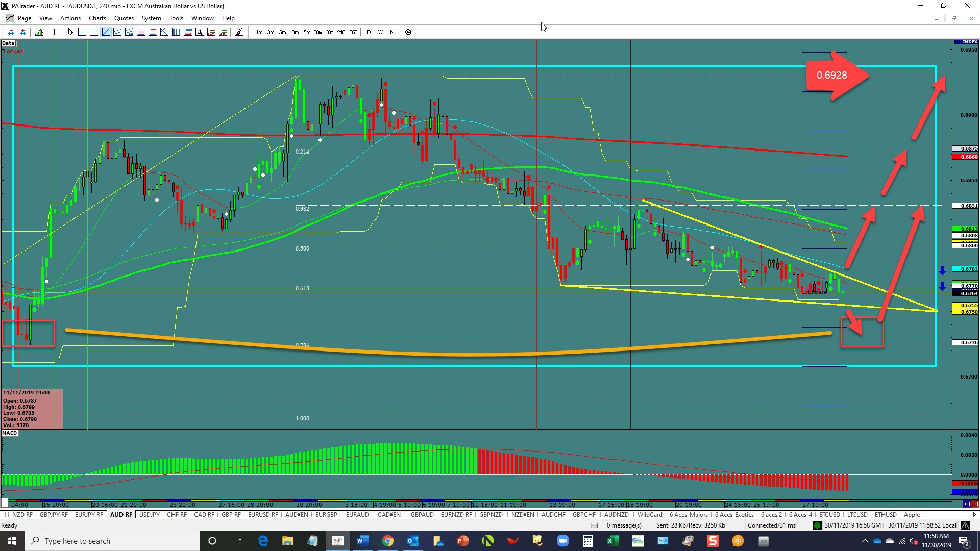This screenshot has height=551, width=980.
Task: Click the clock time settings icon
Action: (408, 32)
